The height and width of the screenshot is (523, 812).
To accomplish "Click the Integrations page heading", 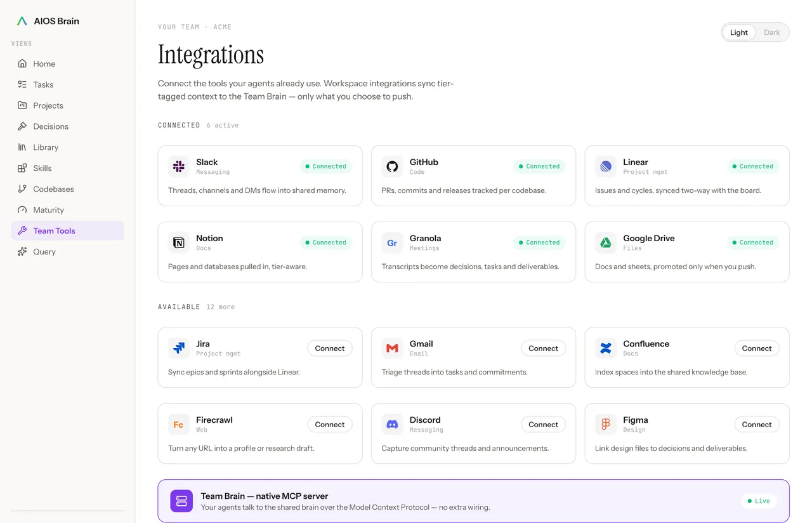I will [211, 55].
